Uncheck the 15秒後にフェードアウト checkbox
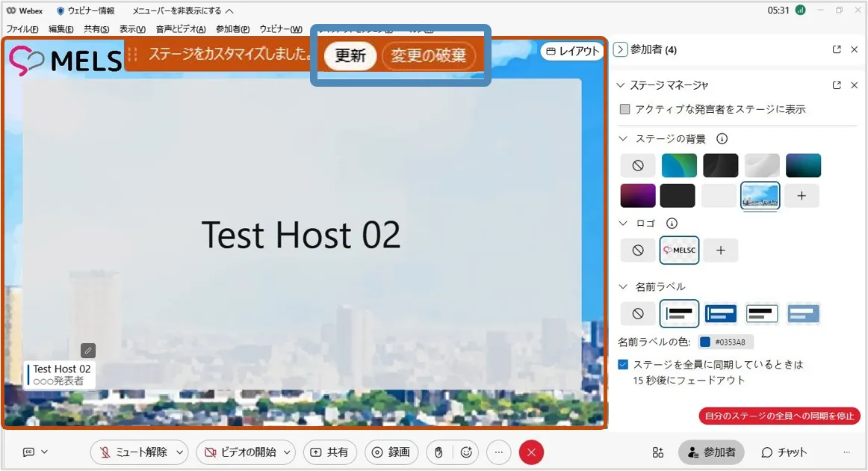This screenshot has width=868, height=471. (x=624, y=365)
